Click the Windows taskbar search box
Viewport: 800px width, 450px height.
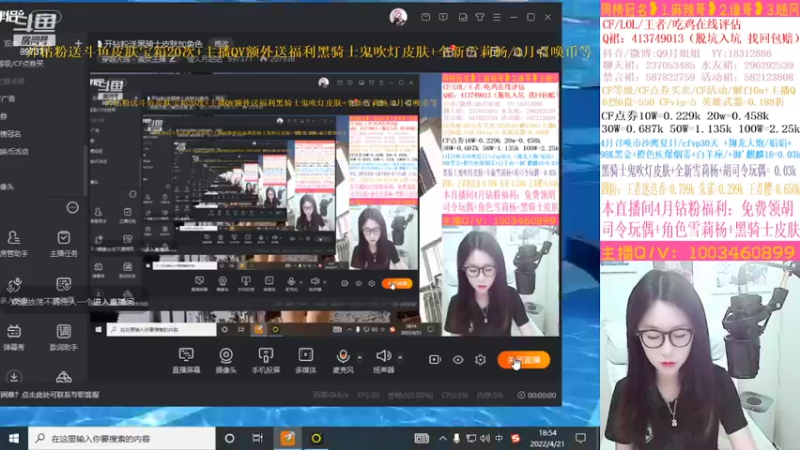pos(121,438)
